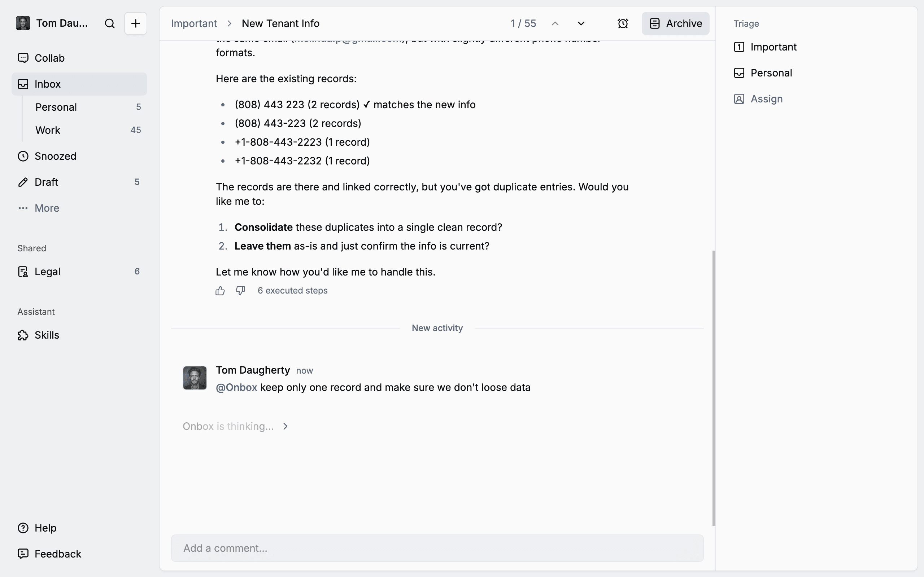Click the snooze alarm clock icon
This screenshot has width=924, height=577.
pos(623,24)
